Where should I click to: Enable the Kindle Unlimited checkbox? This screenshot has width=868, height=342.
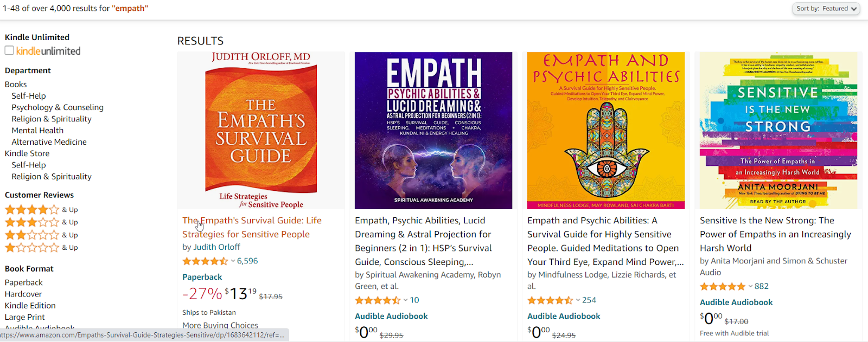click(x=9, y=50)
